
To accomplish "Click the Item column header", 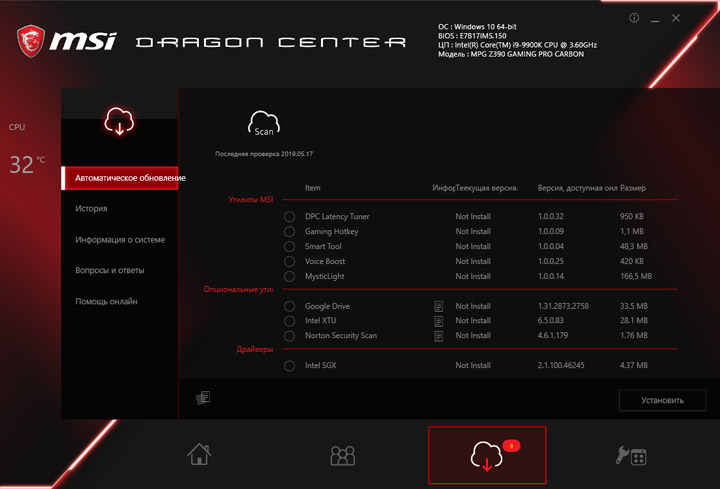I will pos(313,188).
